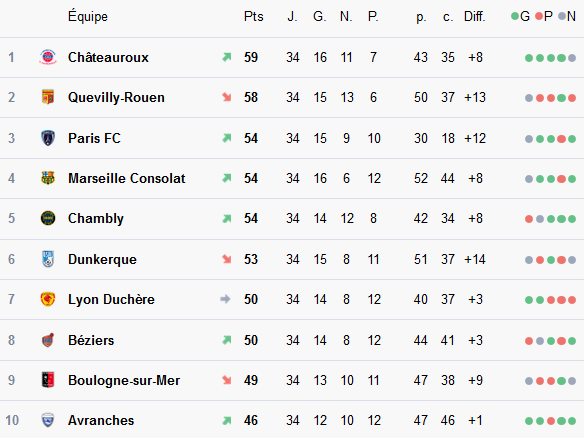Click Lyon Duchère's grey steady arrow
Viewport: 584px width, 438px height.
[225, 299]
